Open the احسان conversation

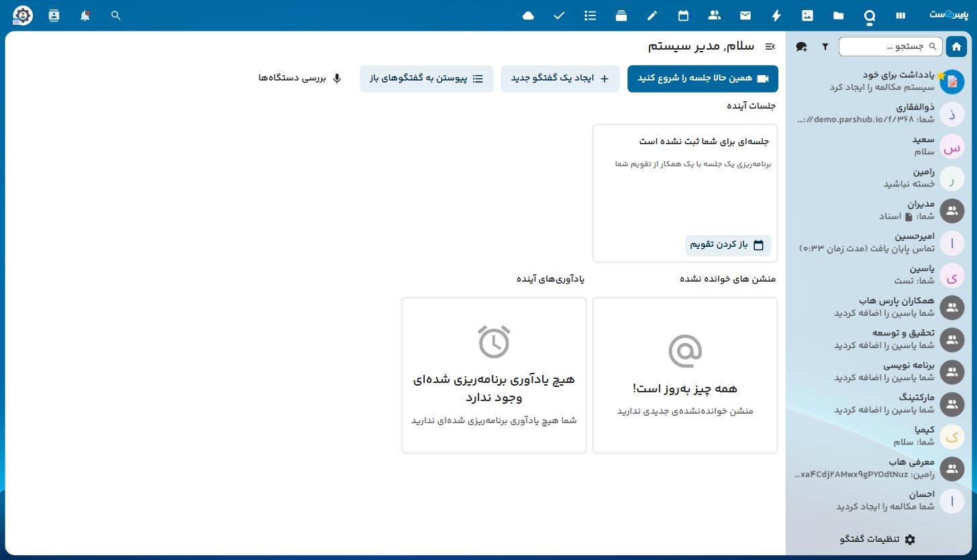point(879,500)
